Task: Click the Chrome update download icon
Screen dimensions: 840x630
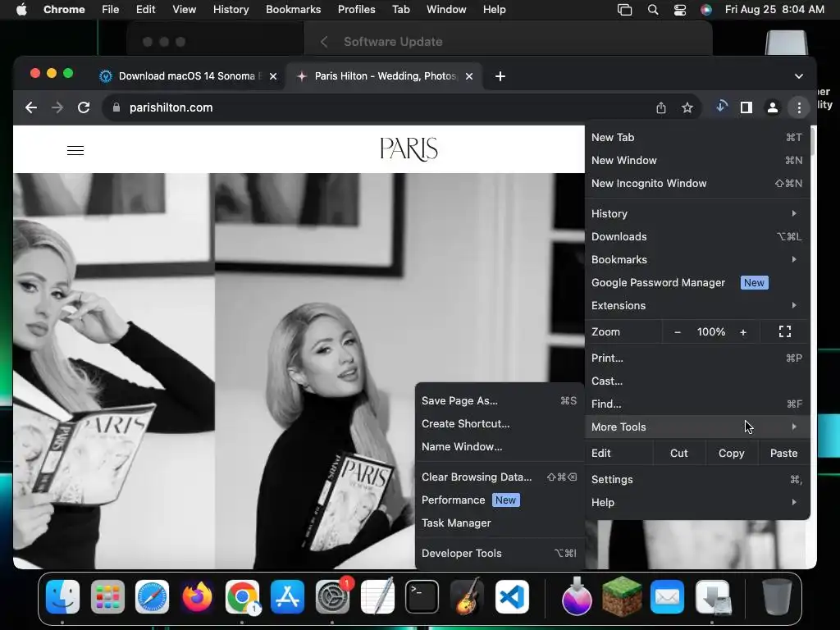Action: pos(721,107)
